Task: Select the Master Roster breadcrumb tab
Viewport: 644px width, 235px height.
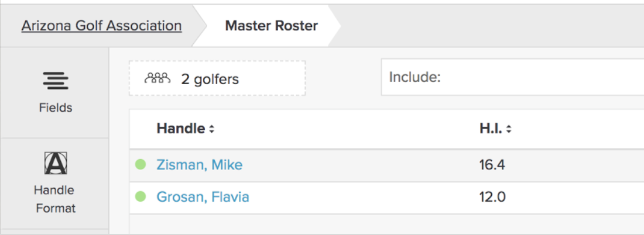Action: [272, 26]
